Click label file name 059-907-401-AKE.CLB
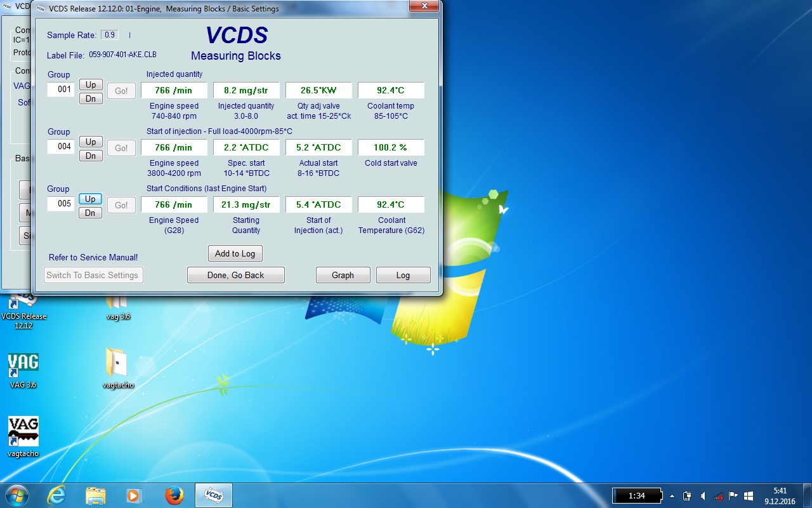This screenshot has width=812, height=508. click(122, 55)
